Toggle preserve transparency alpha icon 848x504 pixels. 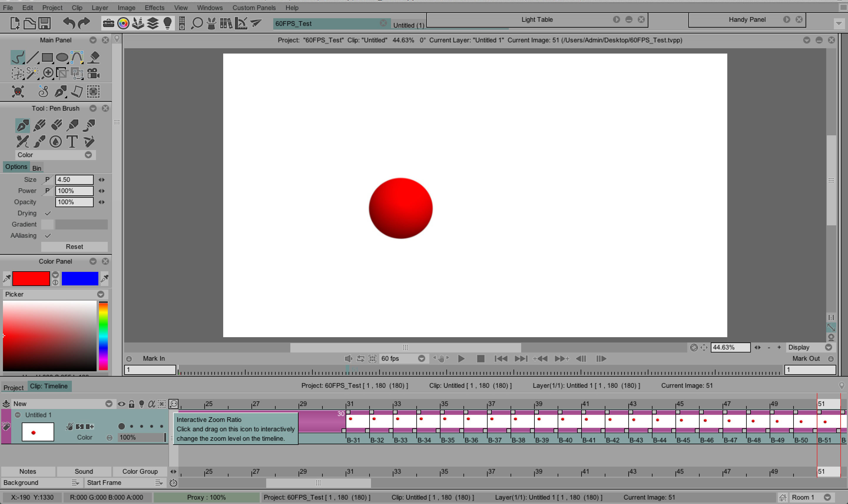152,404
